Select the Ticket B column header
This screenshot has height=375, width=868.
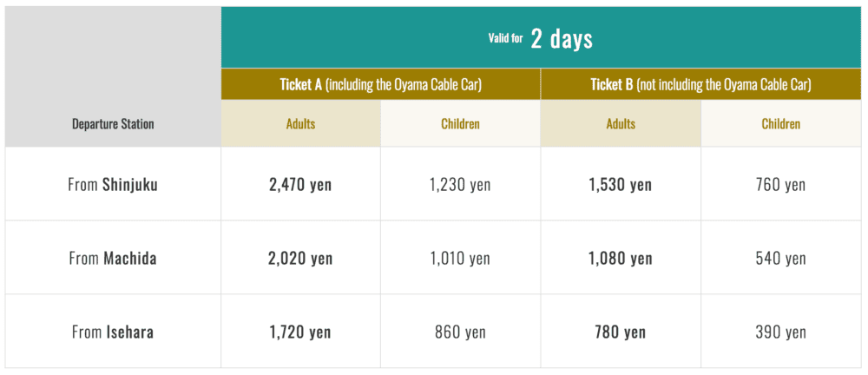(x=700, y=84)
